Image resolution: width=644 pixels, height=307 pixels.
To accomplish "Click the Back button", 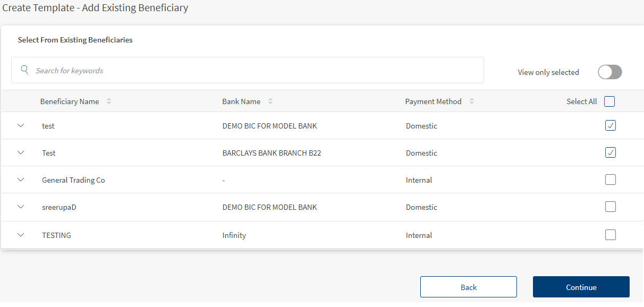I will tap(468, 287).
